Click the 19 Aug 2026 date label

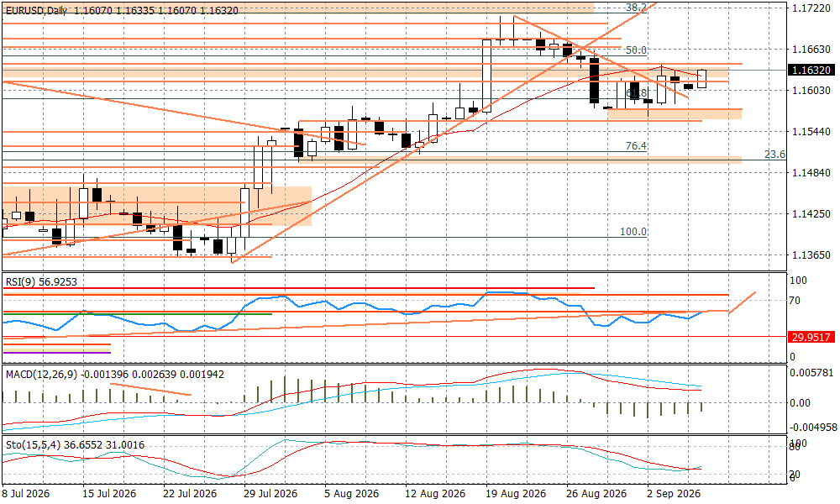[516, 494]
